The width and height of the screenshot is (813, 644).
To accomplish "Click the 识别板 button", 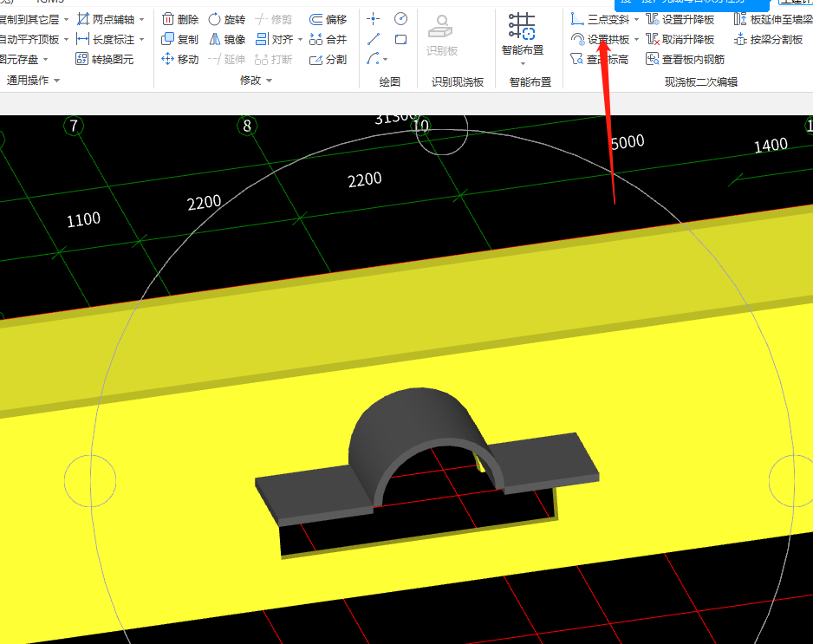I will pos(442,36).
